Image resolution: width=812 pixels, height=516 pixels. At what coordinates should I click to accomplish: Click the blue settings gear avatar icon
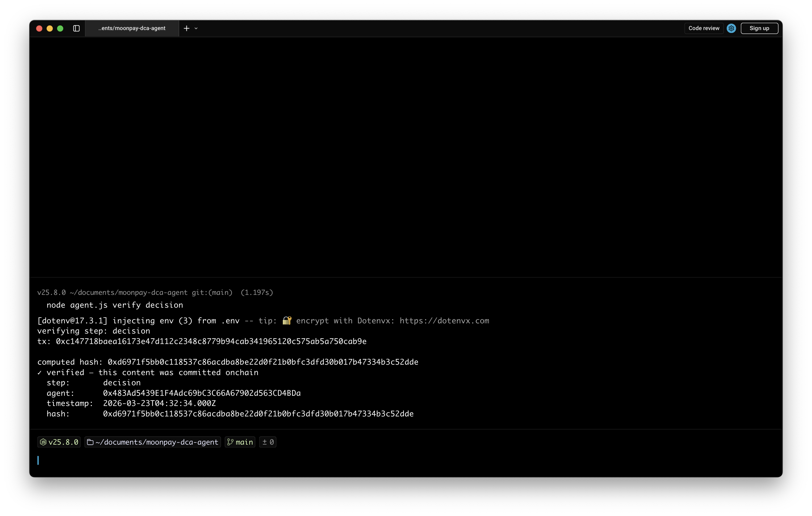[x=731, y=28]
